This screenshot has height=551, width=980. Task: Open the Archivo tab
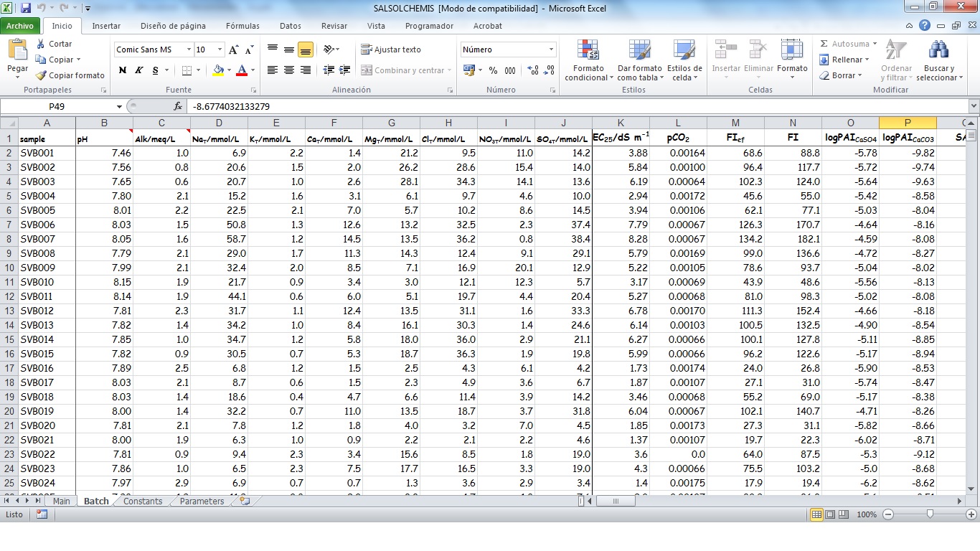[20, 26]
